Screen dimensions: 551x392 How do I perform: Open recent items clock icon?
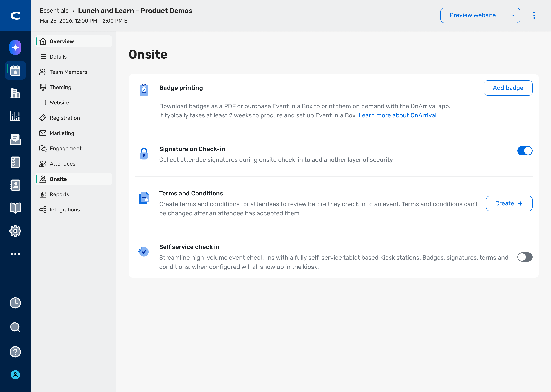point(15,303)
